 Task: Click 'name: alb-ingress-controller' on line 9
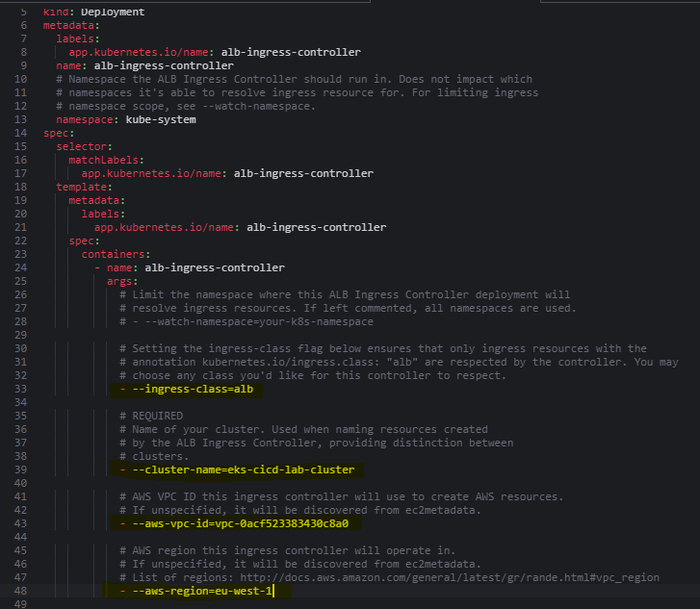tap(144, 65)
